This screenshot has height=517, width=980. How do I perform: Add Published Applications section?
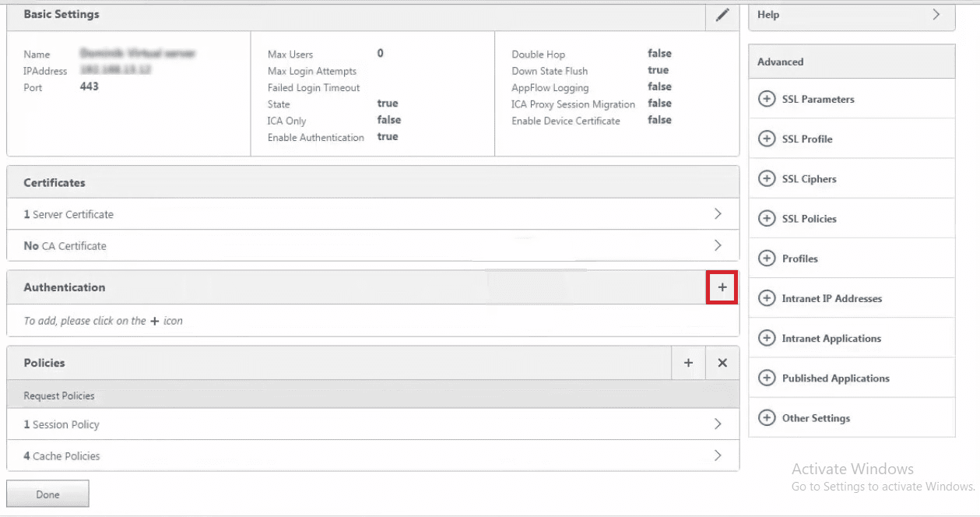click(x=767, y=378)
